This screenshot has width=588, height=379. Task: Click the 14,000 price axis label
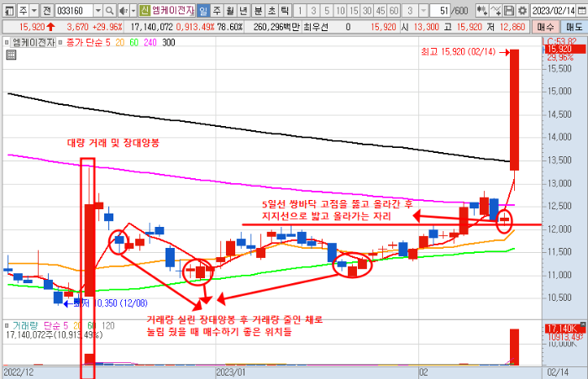point(559,137)
